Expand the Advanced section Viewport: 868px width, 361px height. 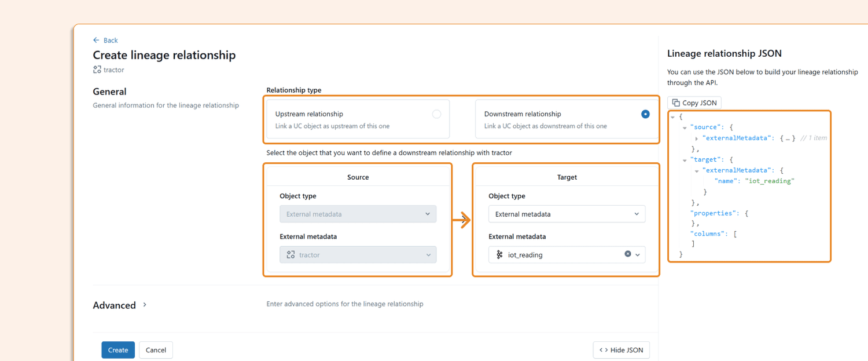(144, 304)
